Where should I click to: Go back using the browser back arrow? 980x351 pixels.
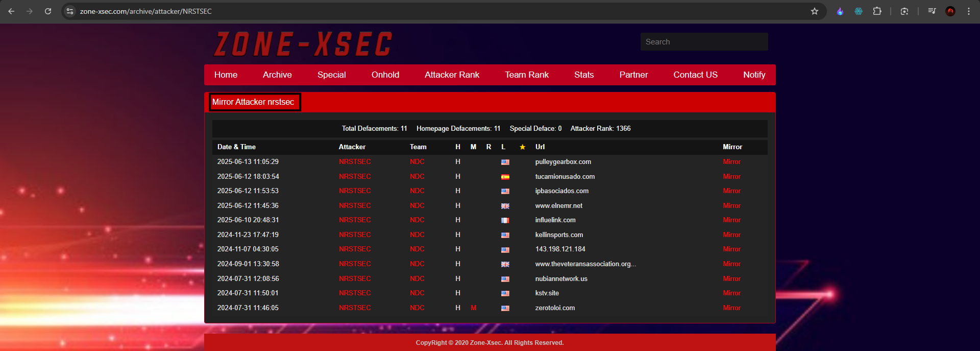11,11
